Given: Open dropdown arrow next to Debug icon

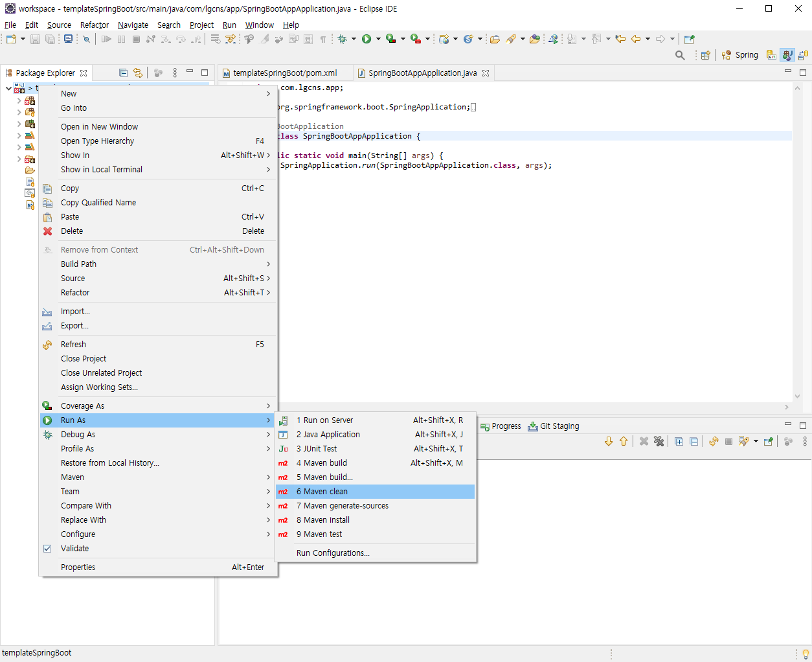Looking at the screenshot, I should [354, 39].
